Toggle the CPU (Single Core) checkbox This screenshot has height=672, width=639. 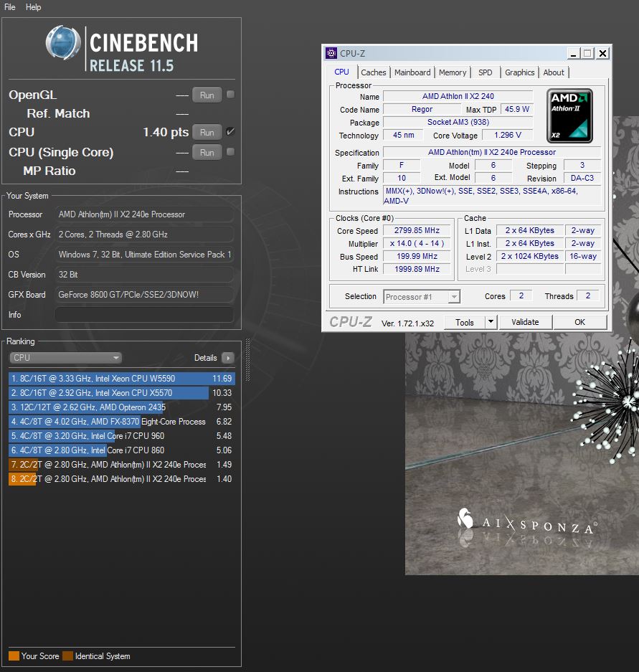[x=230, y=152]
